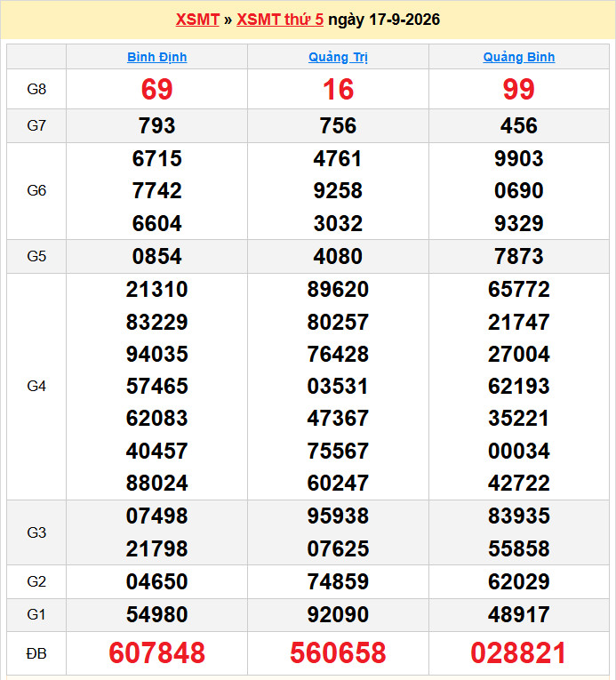Open the XSMT thứ 5 link

click(x=280, y=20)
